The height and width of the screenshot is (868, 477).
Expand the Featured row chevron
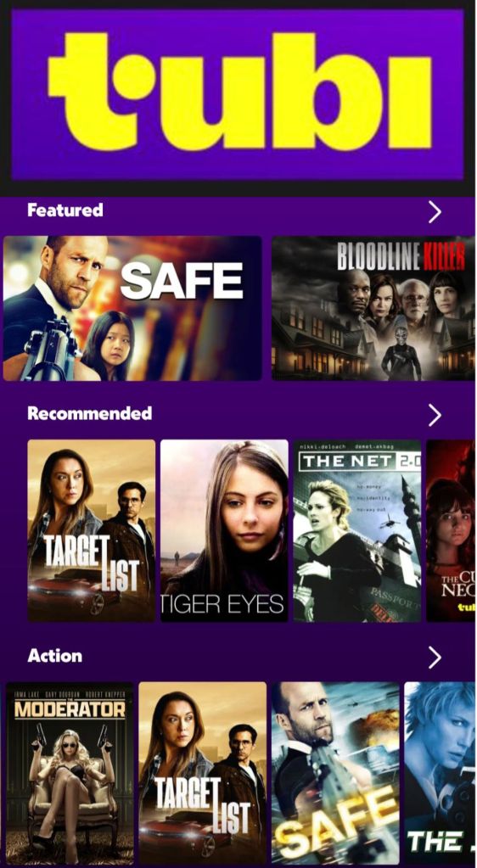point(435,211)
